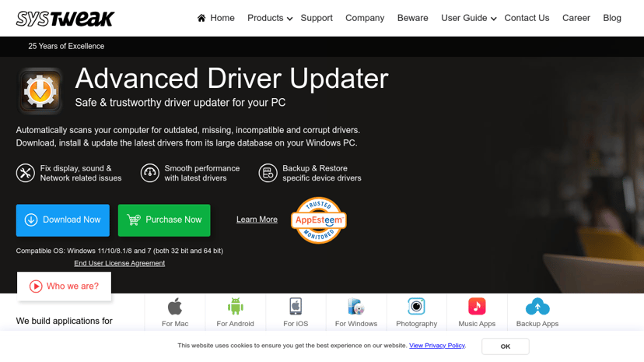Open the For Mac apple icon
This screenshot has height=362, width=644.
click(175, 307)
